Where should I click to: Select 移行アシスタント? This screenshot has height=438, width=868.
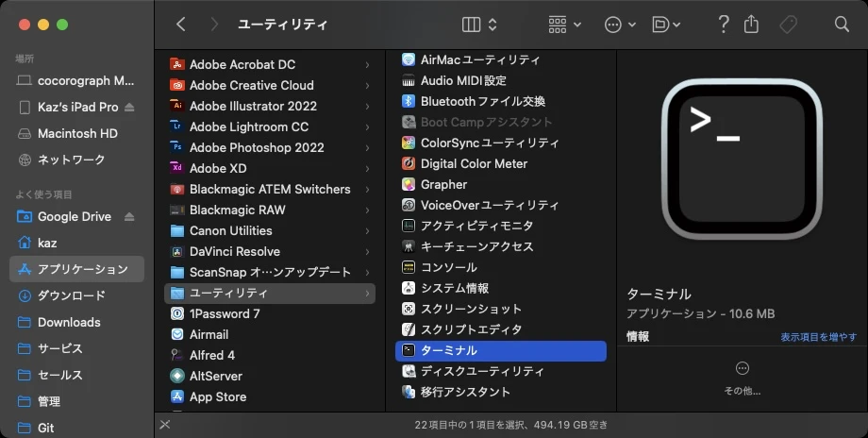[x=501, y=392]
